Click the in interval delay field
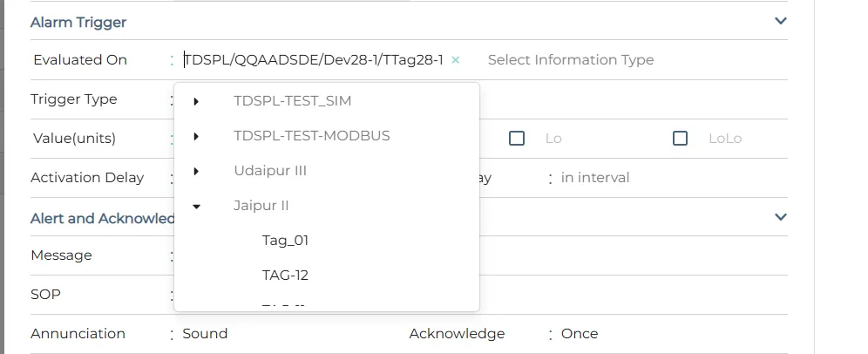This screenshot has width=868, height=354. [x=595, y=178]
